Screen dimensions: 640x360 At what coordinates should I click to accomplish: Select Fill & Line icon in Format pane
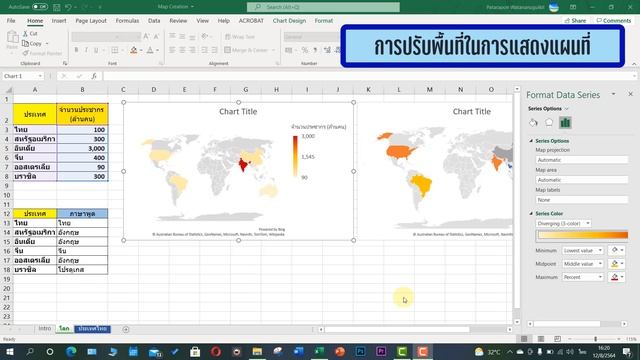pyautogui.click(x=533, y=122)
